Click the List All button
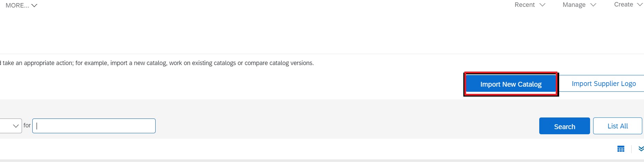 (617, 126)
